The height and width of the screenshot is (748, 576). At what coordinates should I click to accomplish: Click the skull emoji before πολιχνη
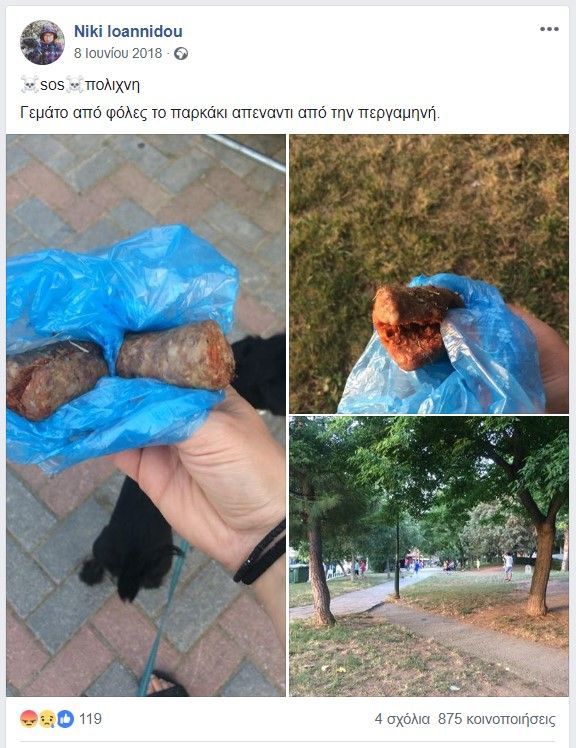tap(74, 85)
